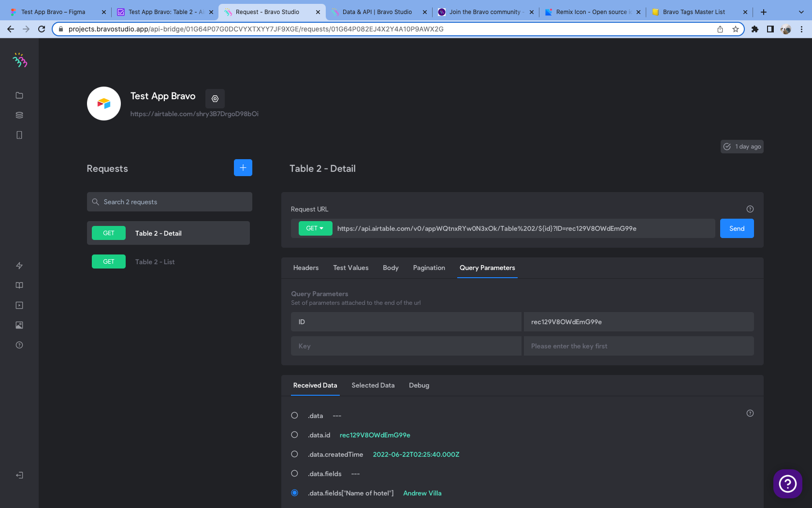Switch to the Body tab
This screenshot has width=812, height=508.
391,268
